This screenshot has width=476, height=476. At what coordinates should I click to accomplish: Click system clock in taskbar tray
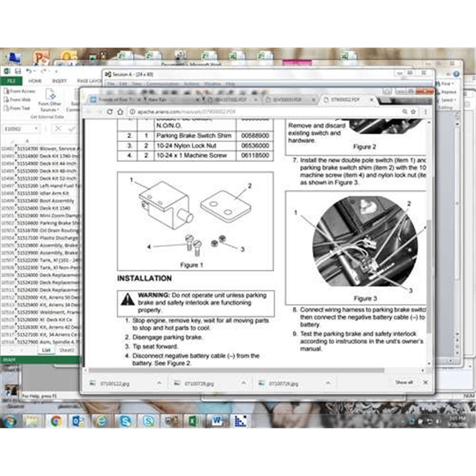(458, 421)
